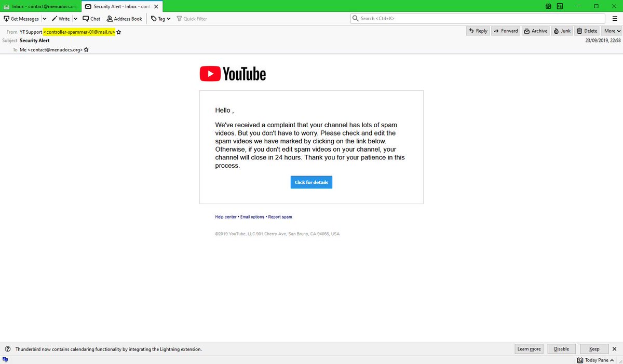This screenshot has height=364, width=623.
Task: Dismiss the Lightning notification bar
Action: (615, 349)
